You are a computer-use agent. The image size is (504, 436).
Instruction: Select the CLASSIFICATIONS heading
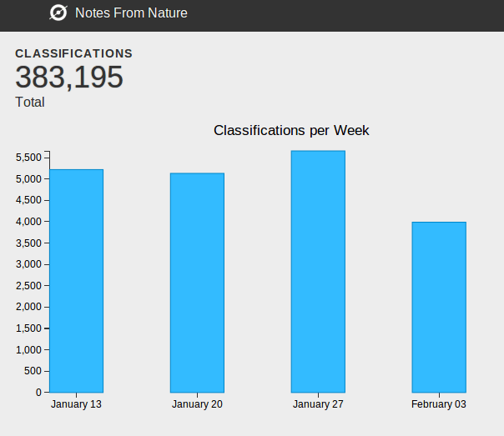pos(73,53)
